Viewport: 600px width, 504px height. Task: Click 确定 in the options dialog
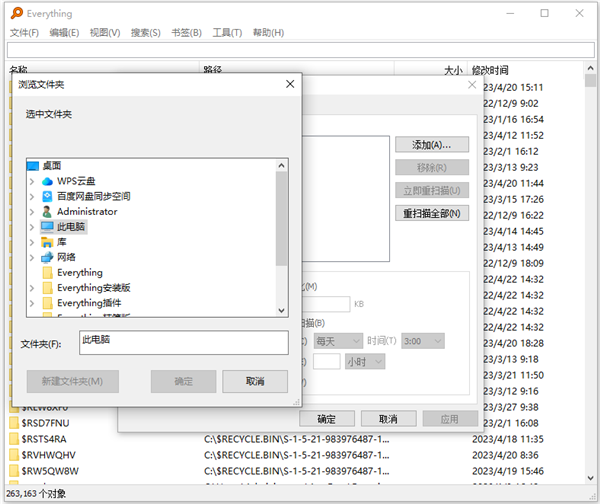click(327, 419)
